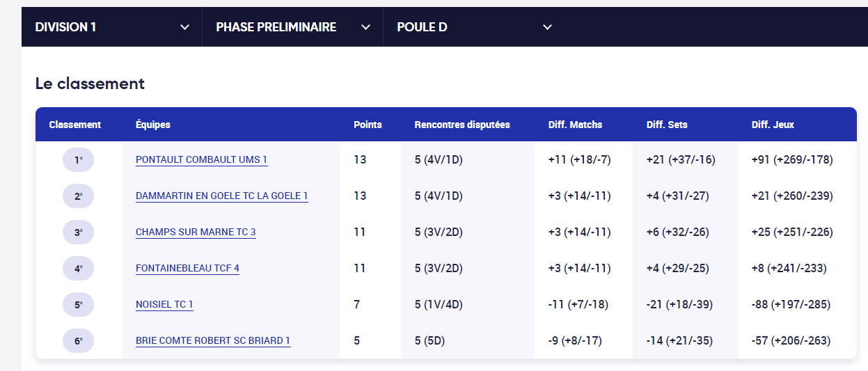Open DAMMARTIN EN GOELE TC LA GOELE 1 link
This screenshot has width=868, height=371.
click(x=221, y=196)
